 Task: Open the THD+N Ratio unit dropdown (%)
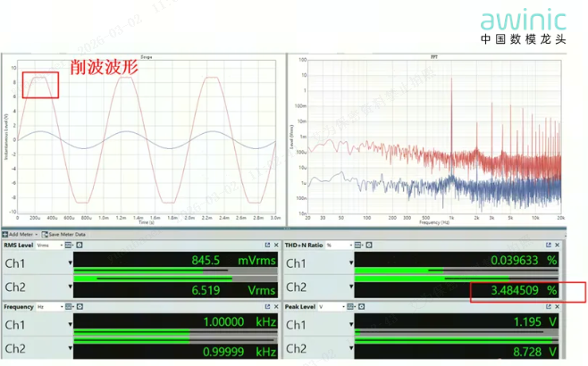pyautogui.click(x=340, y=245)
